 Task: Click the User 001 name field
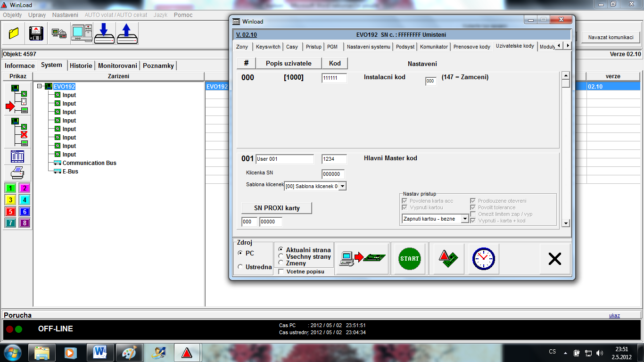pyautogui.click(x=284, y=159)
